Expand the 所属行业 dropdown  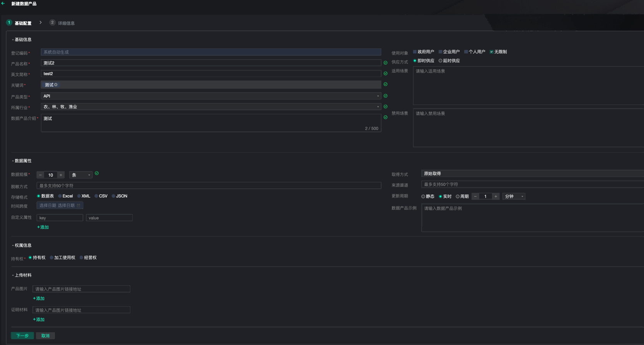[x=378, y=107]
